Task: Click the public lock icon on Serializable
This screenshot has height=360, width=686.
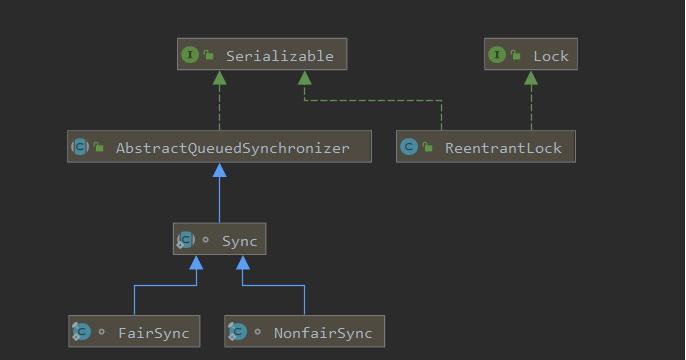Action: pyautogui.click(x=209, y=55)
